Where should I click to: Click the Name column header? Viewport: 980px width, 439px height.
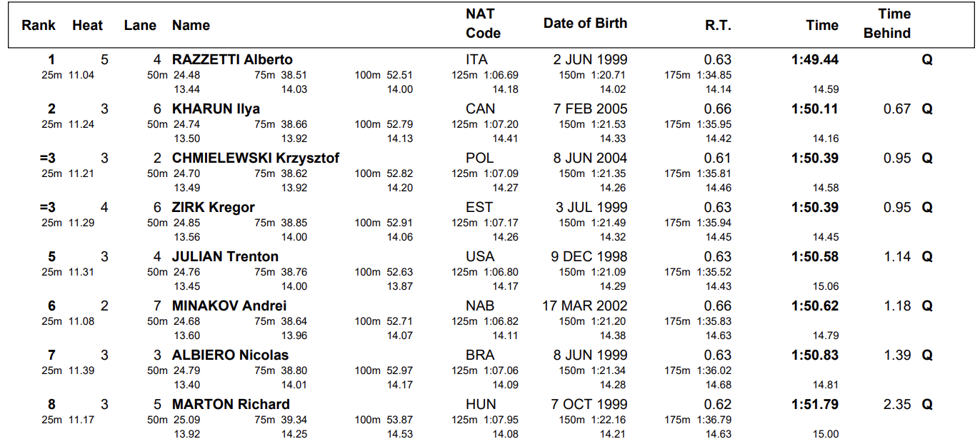click(191, 25)
